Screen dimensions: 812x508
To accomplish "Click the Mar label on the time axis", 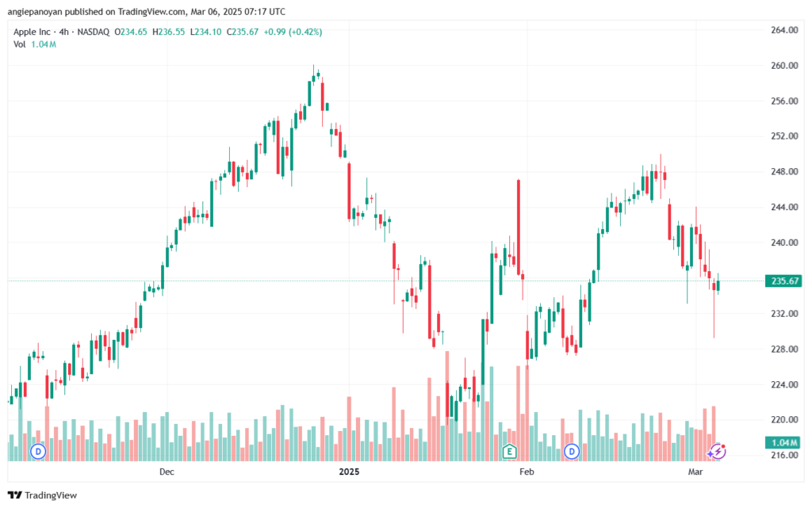I will (695, 472).
